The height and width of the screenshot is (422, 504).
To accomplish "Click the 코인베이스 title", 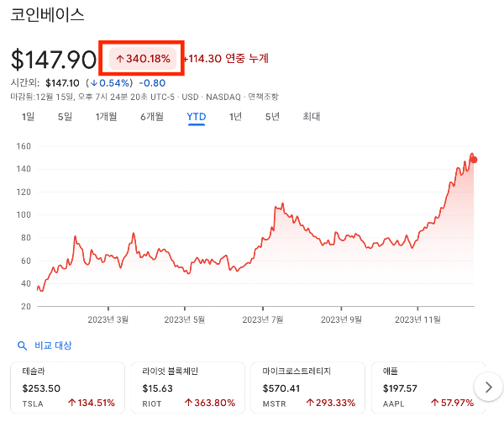I will tap(47, 15).
